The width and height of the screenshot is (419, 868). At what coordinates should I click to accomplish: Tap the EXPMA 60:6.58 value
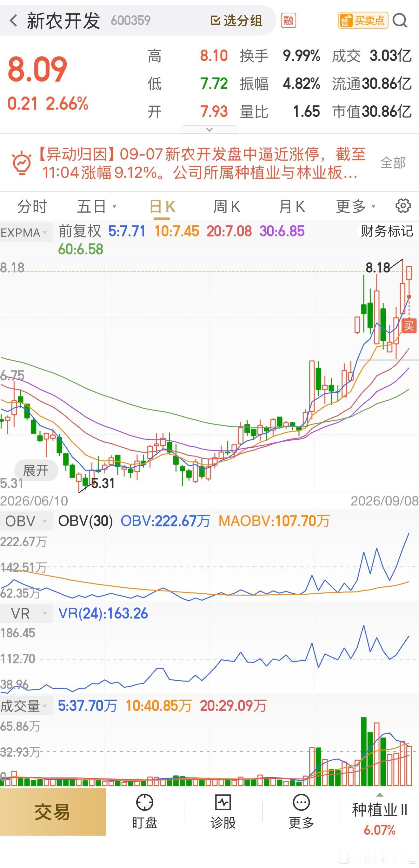click(x=81, y=249)
